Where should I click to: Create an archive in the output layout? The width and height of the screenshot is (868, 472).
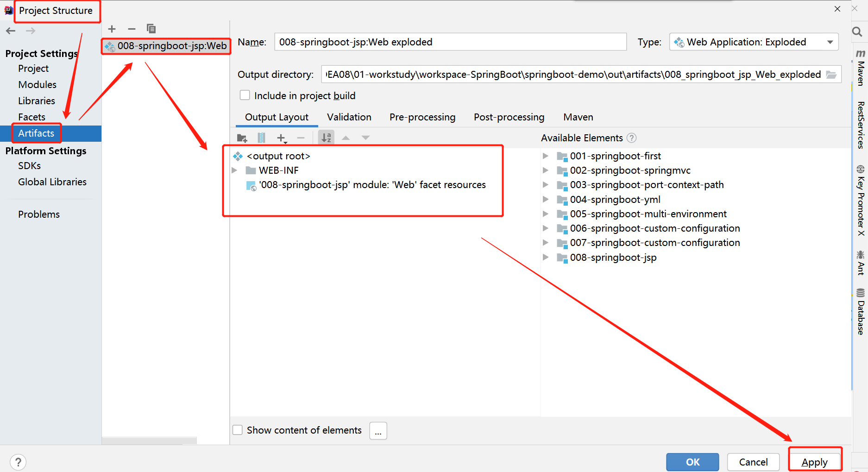pos(261,138)
